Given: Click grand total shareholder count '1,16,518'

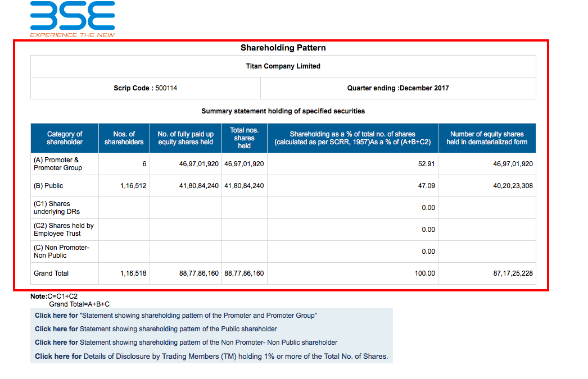Looking at the screenshot, I should tap(133, 273).
